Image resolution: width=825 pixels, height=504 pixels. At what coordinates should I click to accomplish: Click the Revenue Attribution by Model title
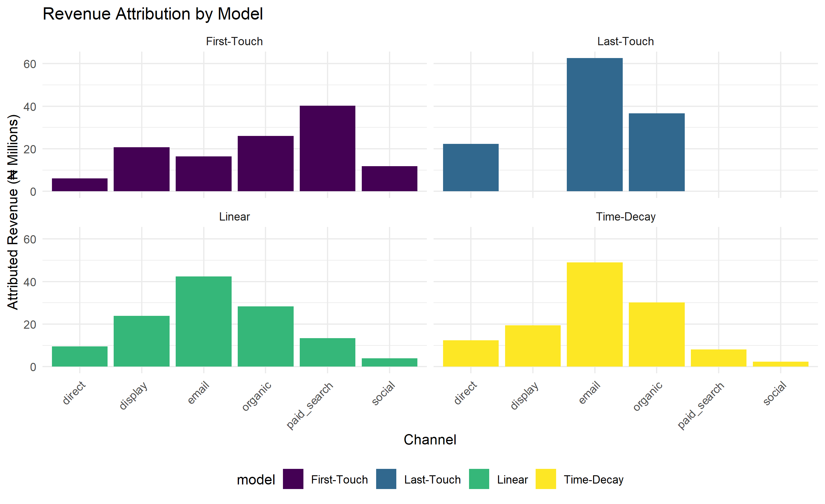153,14
